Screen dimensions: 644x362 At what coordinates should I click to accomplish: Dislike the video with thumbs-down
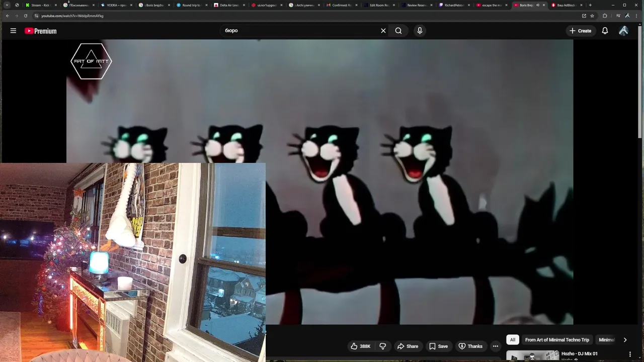tap(383, 346)
